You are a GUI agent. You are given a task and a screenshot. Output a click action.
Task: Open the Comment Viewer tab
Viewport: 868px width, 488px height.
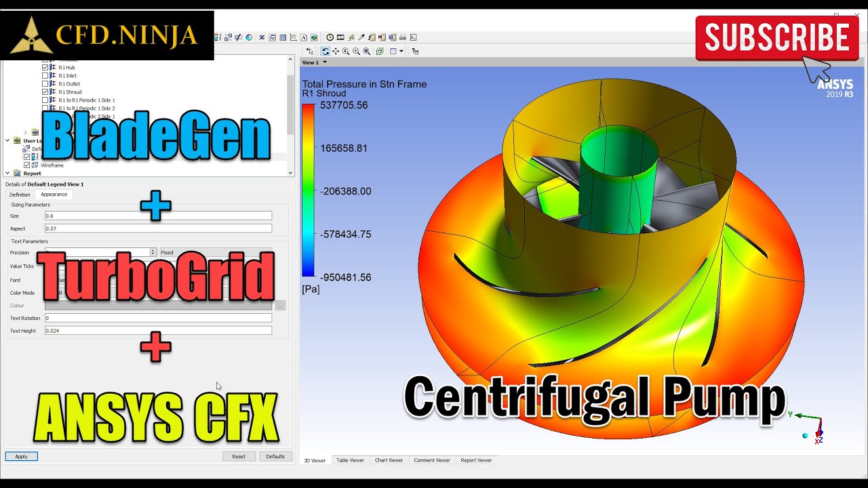(x=431, y=460)
